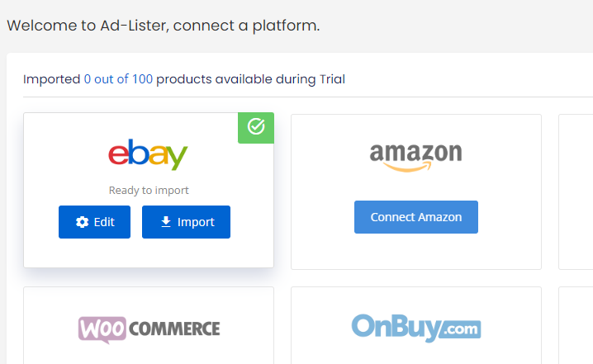Viewport: 593px width, 364px height.
Task: Click the purple Woo speech bubble
Action: 102,329
